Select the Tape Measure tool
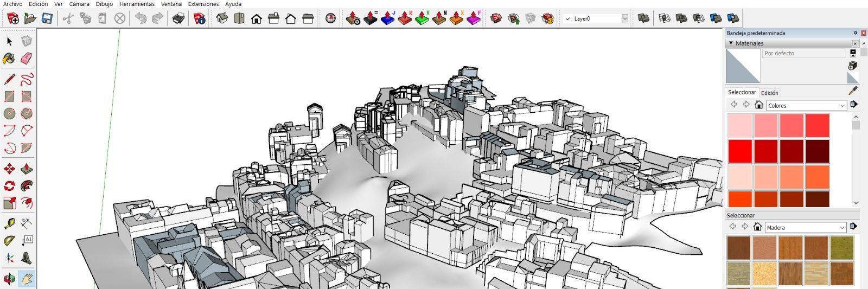 point(9,223)
